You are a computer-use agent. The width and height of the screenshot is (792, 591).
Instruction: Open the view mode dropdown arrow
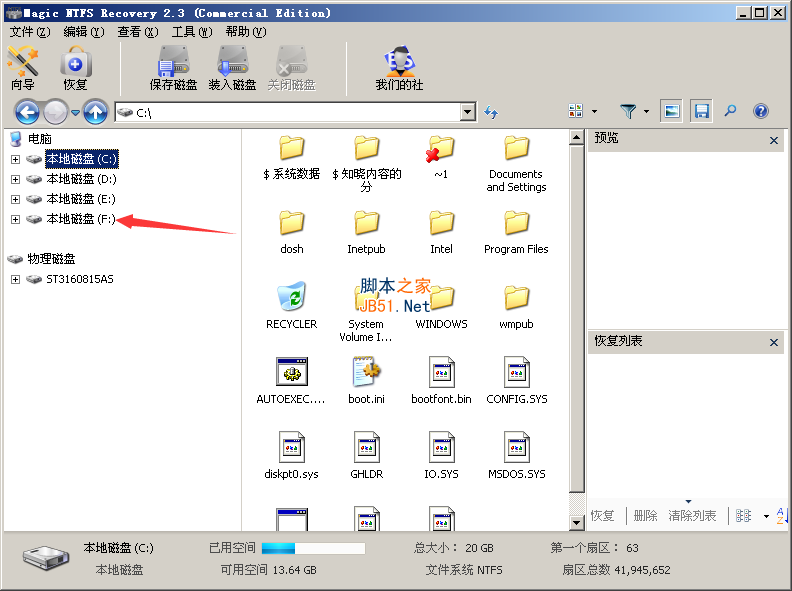(595, 111)
